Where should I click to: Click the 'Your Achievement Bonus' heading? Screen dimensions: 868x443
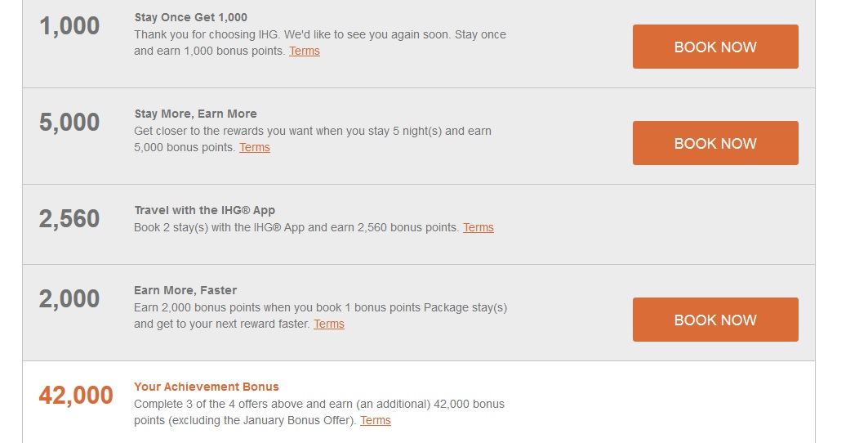207,387
